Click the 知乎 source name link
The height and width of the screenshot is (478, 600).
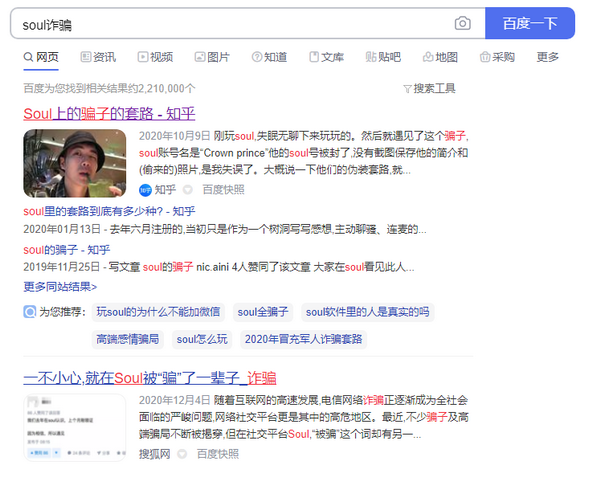click(165, 190)
